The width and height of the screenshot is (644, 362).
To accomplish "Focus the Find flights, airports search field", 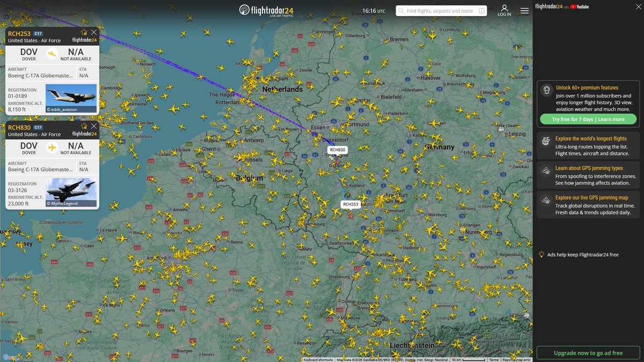I will [x=441, y=11].
